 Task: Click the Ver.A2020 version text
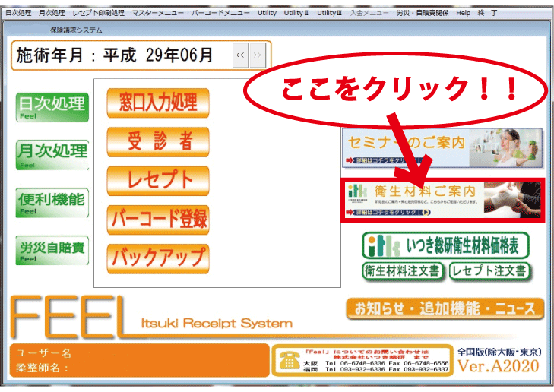tap(499, 366)
